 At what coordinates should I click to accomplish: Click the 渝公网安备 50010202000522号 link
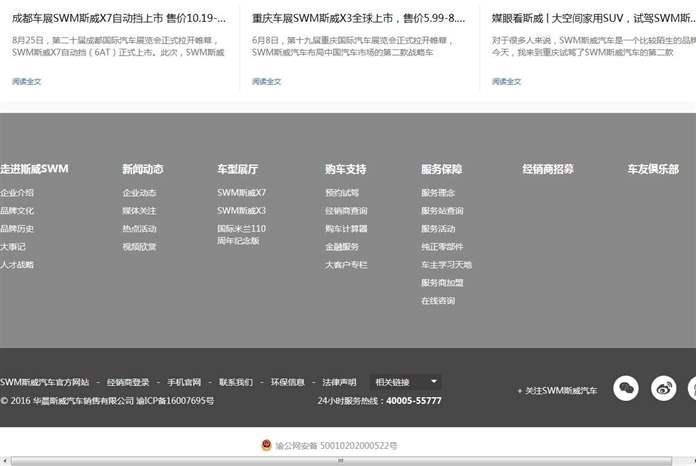point(336,446)
